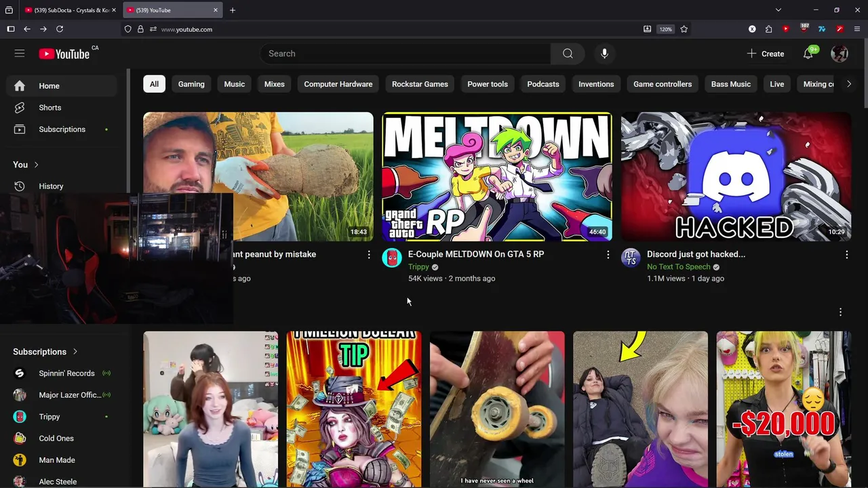This screenshot has height=488, width=868.
Task: Select the Gaming filter chip
Action: 191,84
